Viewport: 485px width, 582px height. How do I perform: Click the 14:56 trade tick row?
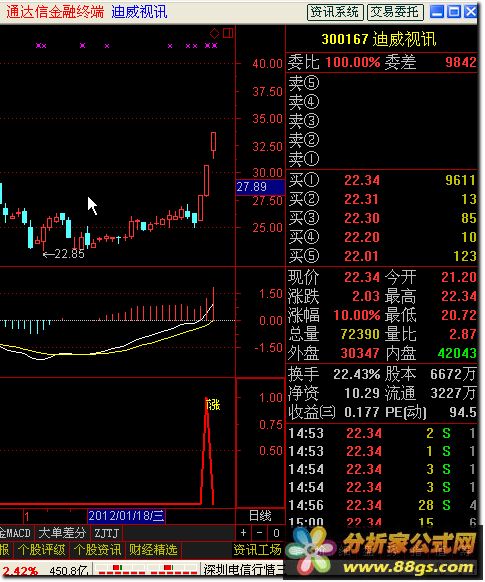383,506
